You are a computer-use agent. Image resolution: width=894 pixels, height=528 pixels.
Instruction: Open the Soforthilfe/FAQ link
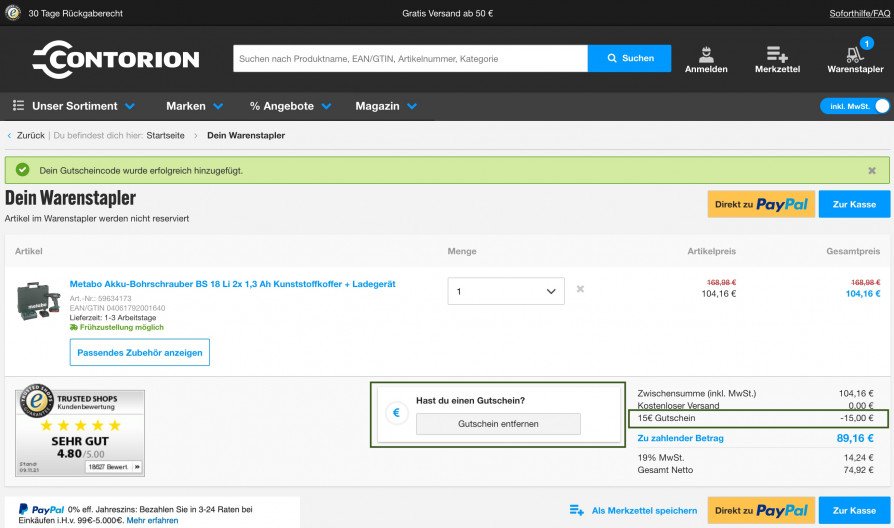click(x=860, y=13)
